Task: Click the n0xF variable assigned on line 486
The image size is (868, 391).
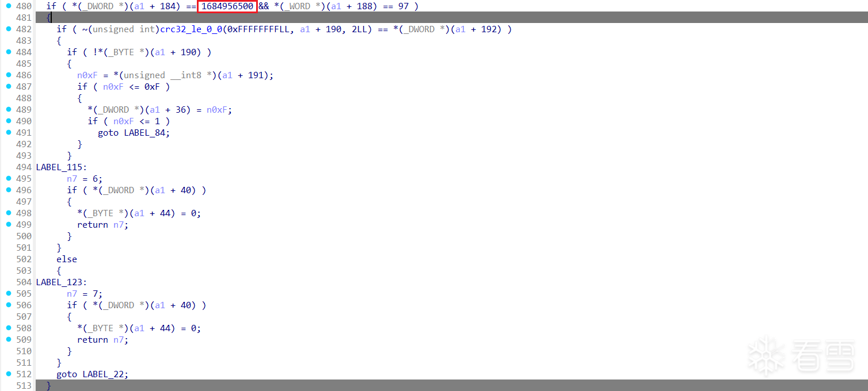Action: tap(87, 75)
